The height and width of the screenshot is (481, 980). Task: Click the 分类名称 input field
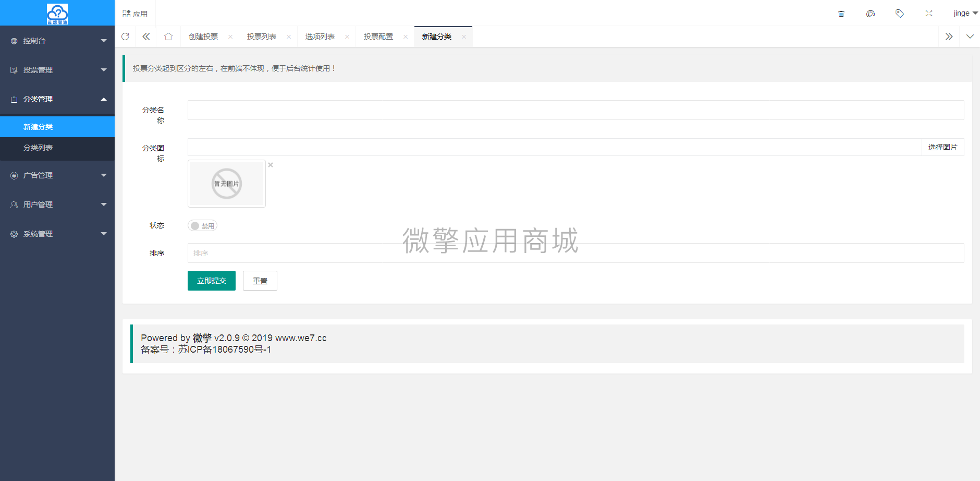(575, 110)
